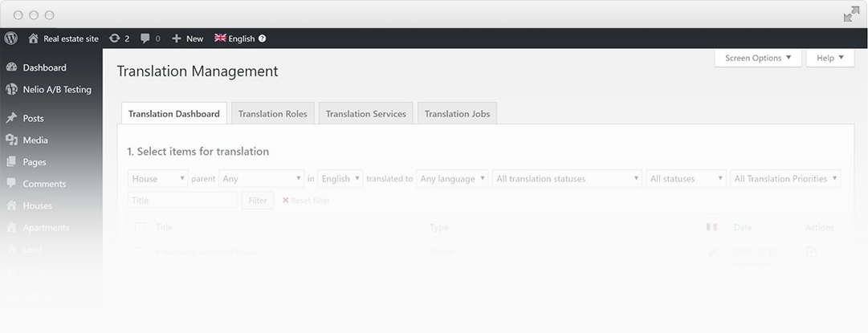Viewport: 868px width, 333px height.
Task: Expand the Screen Options panel
Action: [x=757, y=59]
